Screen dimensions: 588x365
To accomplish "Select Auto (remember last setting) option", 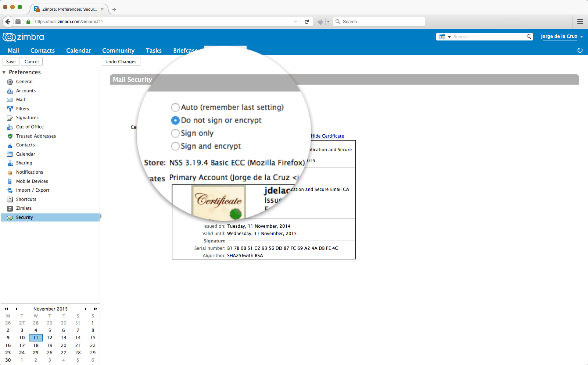I will pyautogui.click(x=175, y=107).
